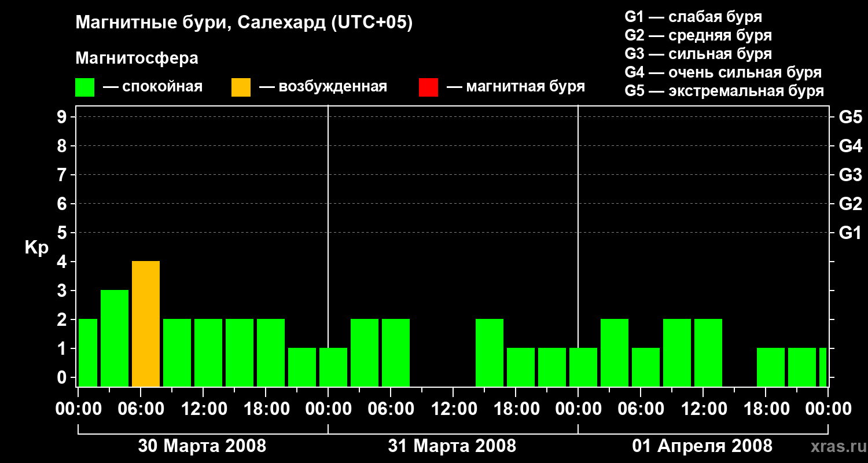
Task: Click 'G5 — экстремальная буря' legend line
Action: coord(724,91)
